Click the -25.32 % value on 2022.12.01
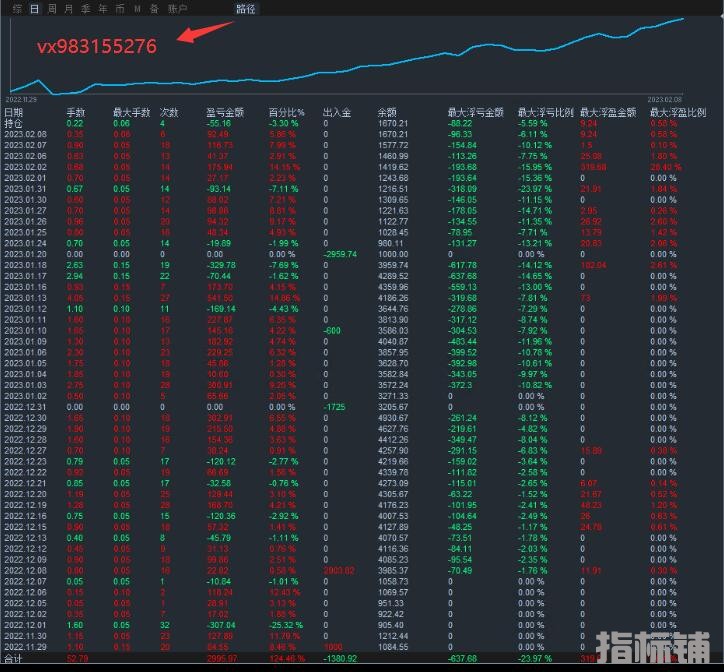Screen dimensions: 724x672 tap(286, 625)
